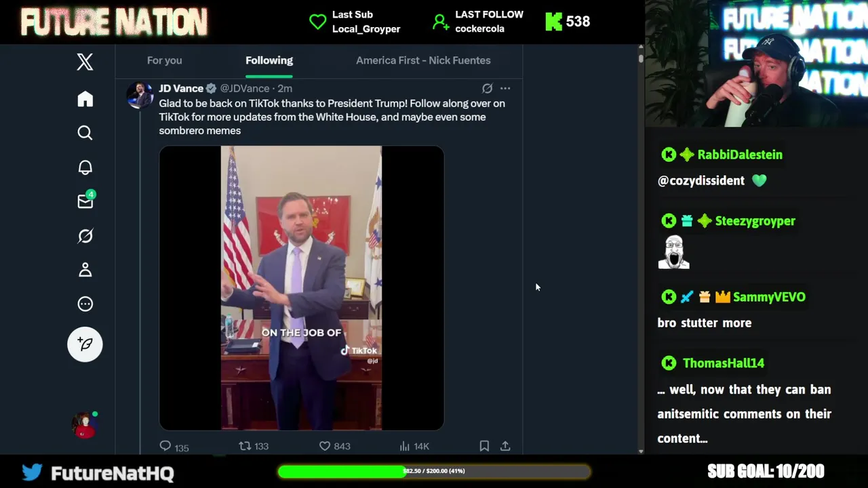Select the Following tab
868x488 pixels.
269,60
